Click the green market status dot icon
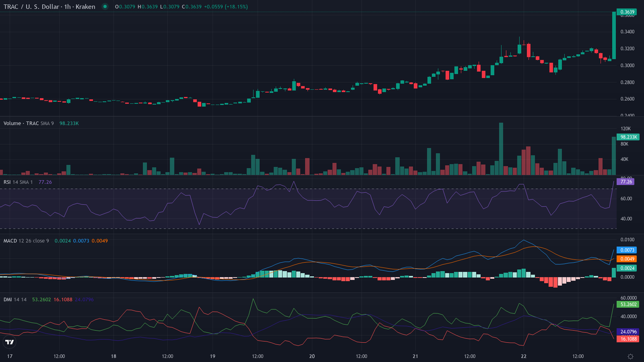This screenshot has height=362, width=644. click(x=105, y=6)
